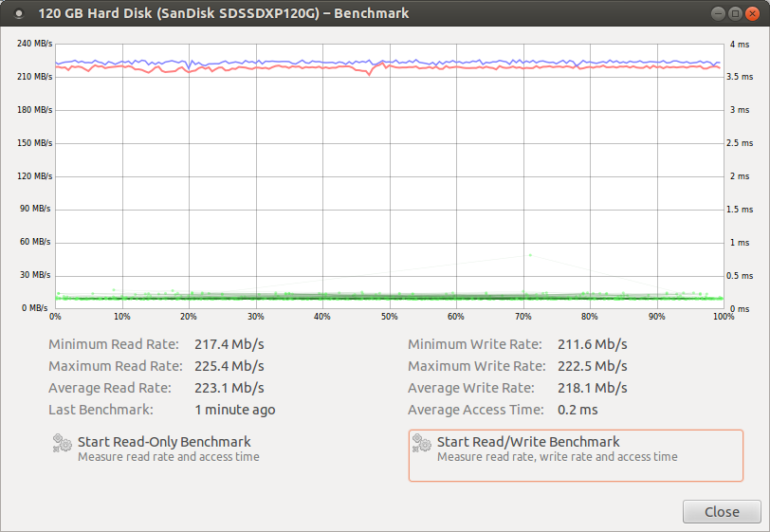Close window using red title bar button

pyautogui.click(x=750, y=13)
